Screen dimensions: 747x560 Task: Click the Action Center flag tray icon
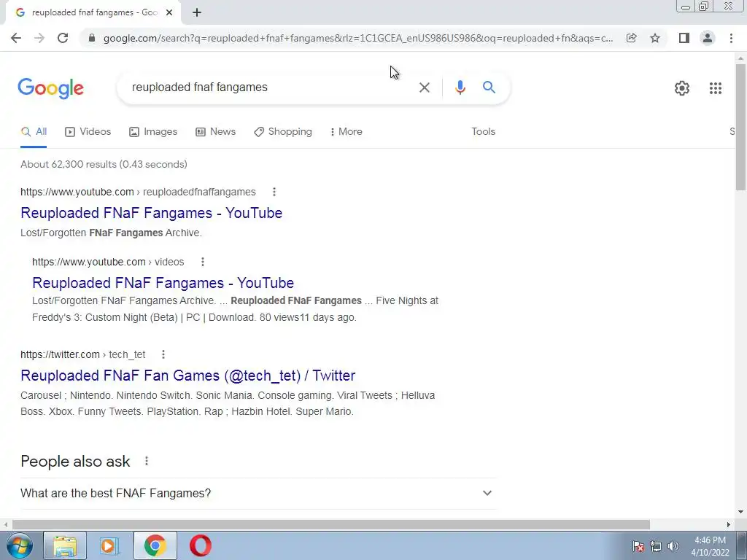[638, 546]
